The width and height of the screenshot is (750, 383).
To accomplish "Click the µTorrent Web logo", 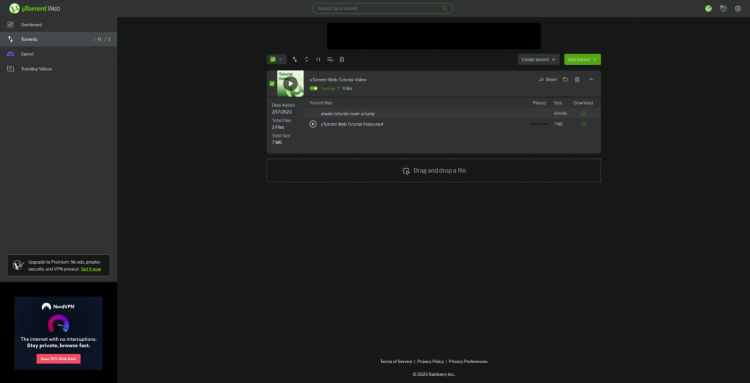I will tap(34, 9).
